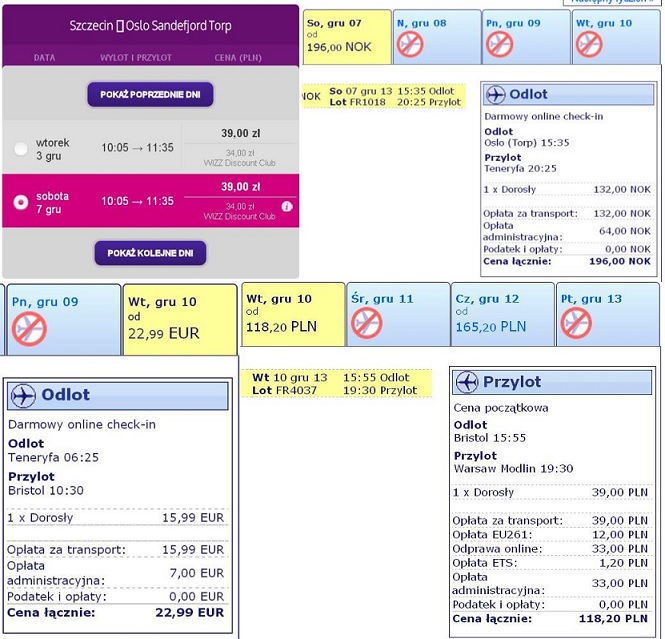Click the Oslo (Torp) 15:35 departure text
The image size is (665, 639).
coord(527,142)
